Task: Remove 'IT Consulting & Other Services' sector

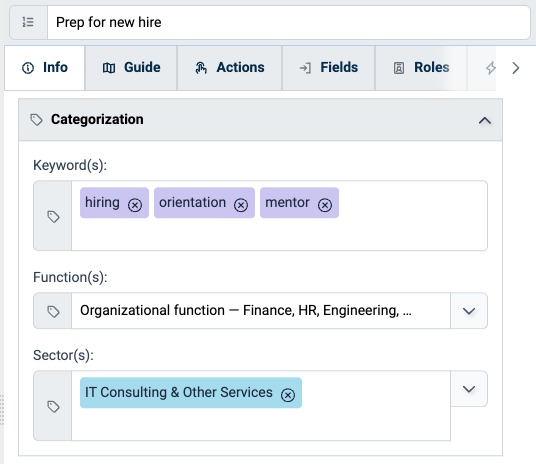Action: point(288,395)
